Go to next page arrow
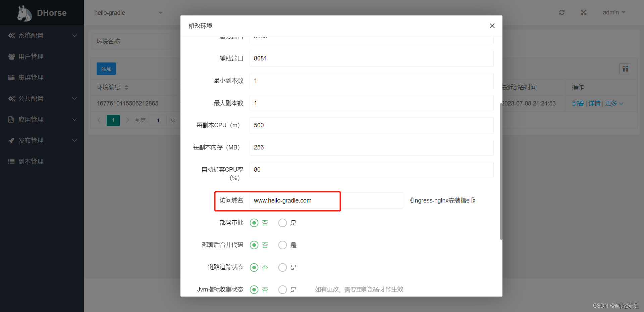The height and width of the screenshot is (312, 644). coord(127,120)
